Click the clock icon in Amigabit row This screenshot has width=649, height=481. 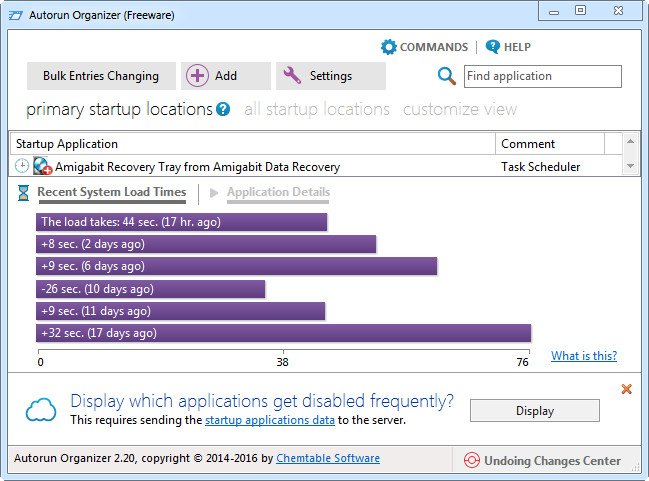(22, 167)
